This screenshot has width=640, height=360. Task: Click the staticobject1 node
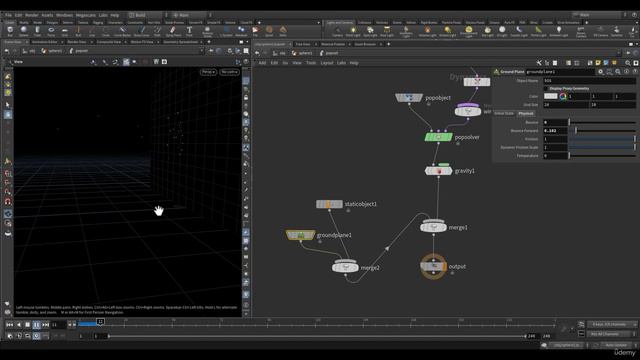[x=329, y=204]
